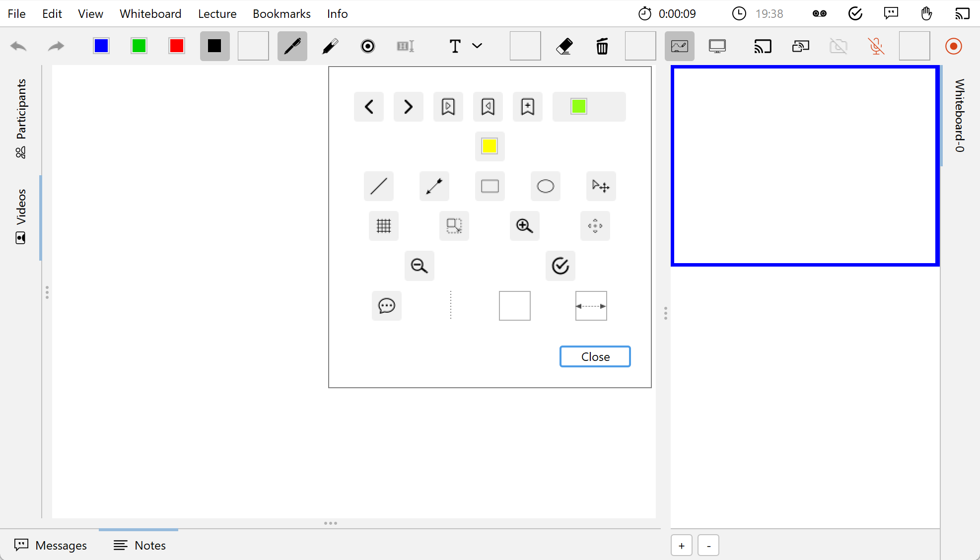
Task: Activate the Laser pointer tool
Action: pyautogui.click(x=367, y=46)
